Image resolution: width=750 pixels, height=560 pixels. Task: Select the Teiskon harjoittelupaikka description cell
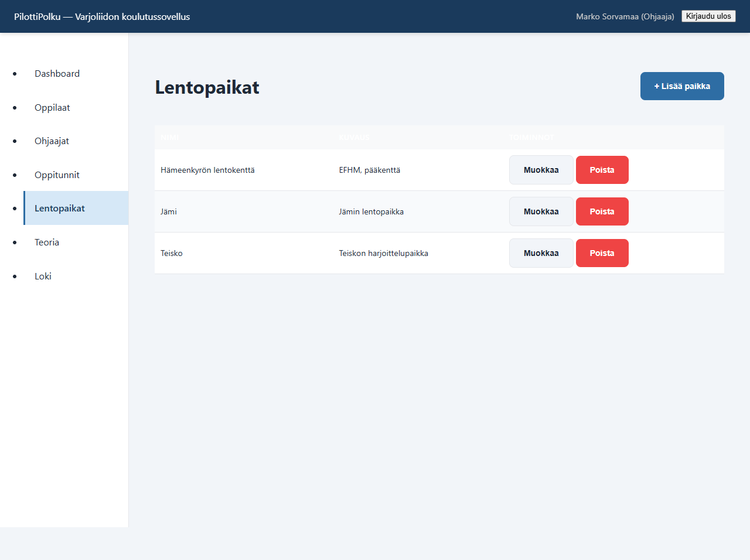[x=383, y=254]
